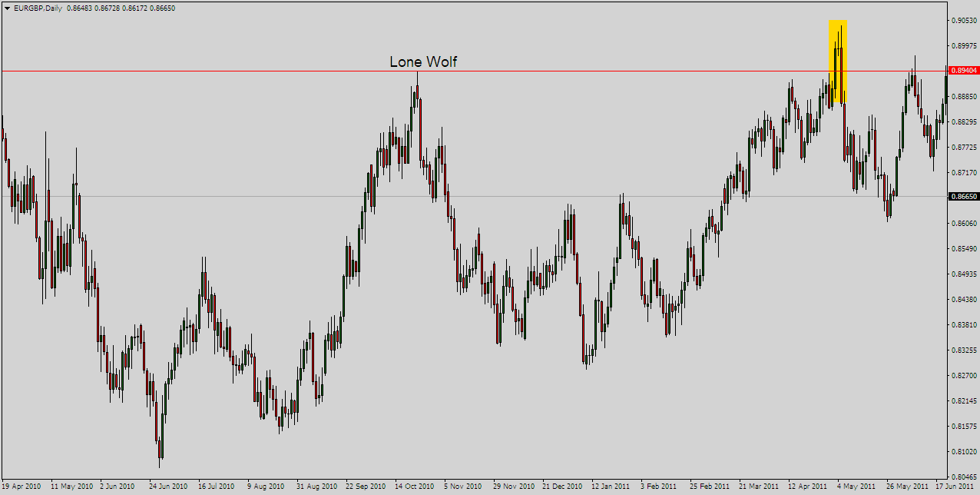Click the 0.82700 price axis label

click(x=965, y=375)
